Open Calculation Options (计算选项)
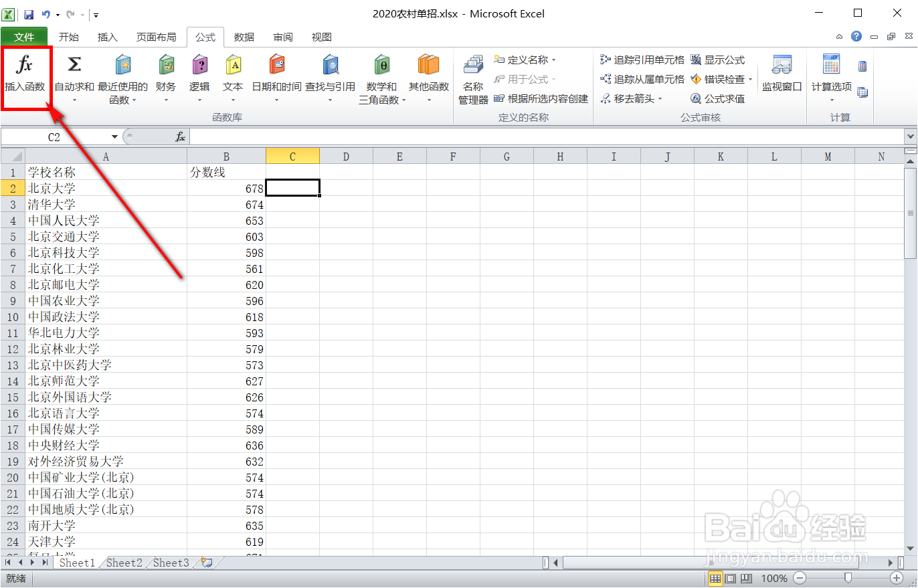The image size is (918, 588). click(x=832, y=79)
